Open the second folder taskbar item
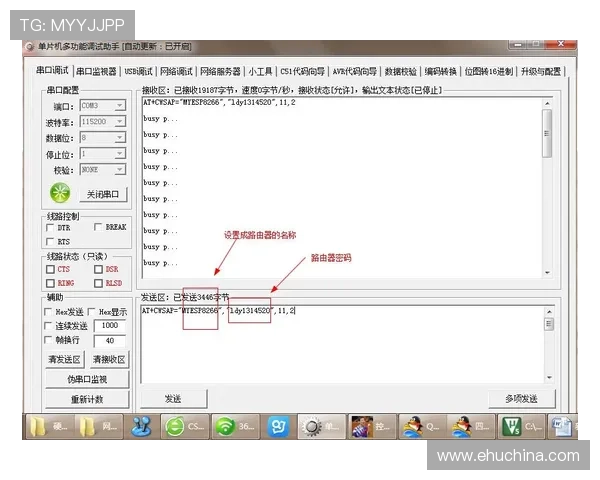 click(x=99, y=426)
